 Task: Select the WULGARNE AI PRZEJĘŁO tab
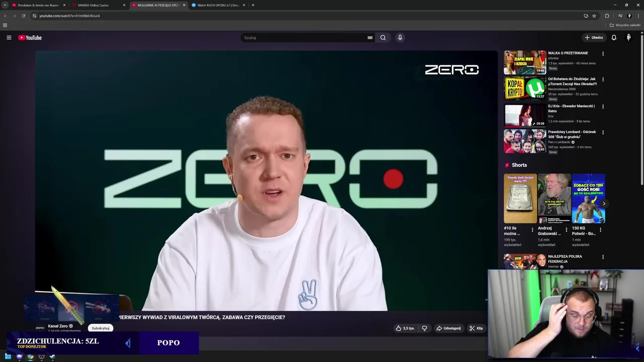158,5
